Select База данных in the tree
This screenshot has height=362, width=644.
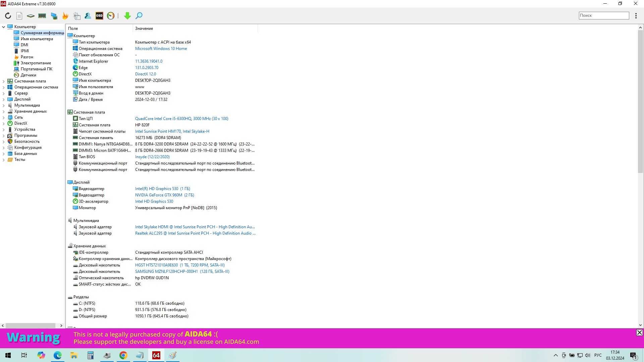point(25,154)
